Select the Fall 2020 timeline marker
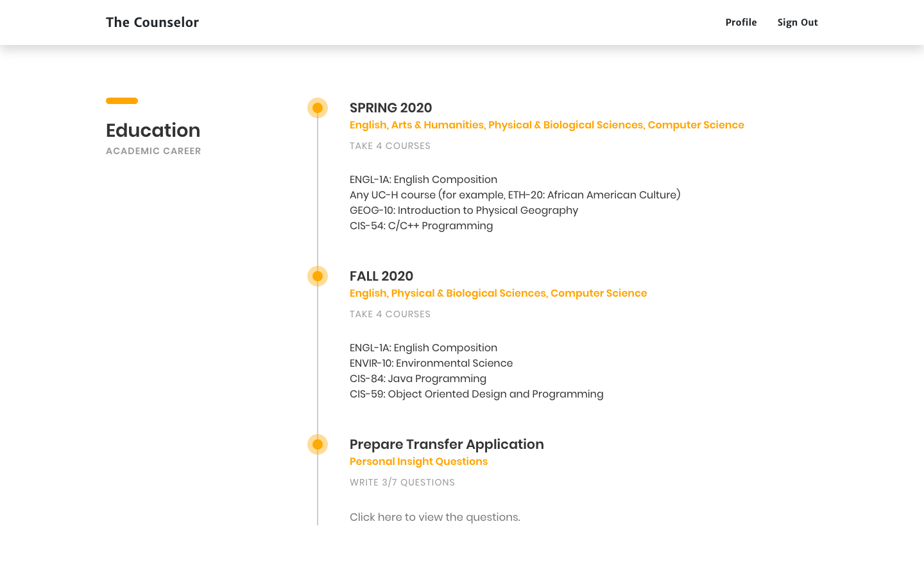 [318, 276]
